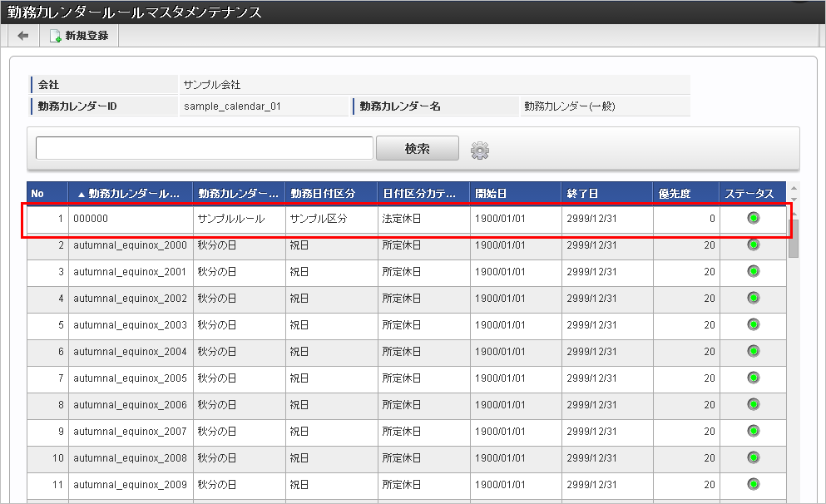Sort by 優先度 column header
Image resolution: width=826 pixels, height=504 pixels.
[686, 194]
